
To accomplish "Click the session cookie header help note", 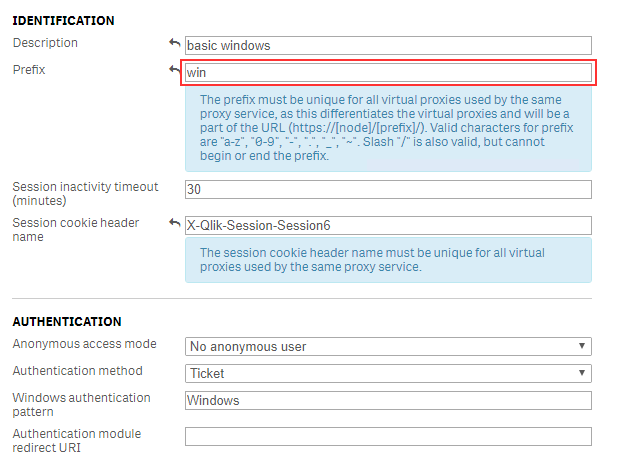I will pos(388,260).
